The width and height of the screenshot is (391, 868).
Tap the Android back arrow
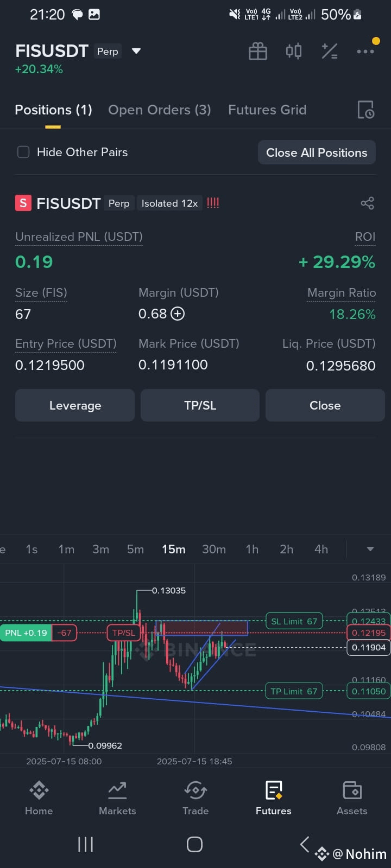pos(305,844)
